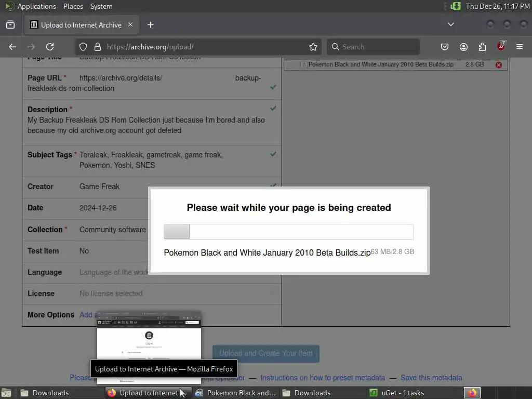Click the clock showing Thu Dec 26
This screenshot has height=399, width=532.
[497, 6]
